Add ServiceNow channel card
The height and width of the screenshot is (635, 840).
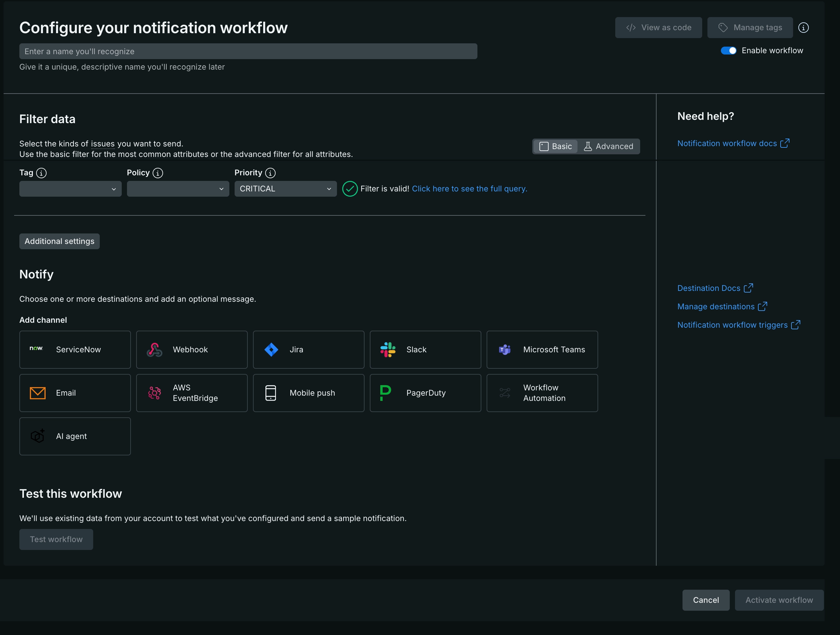pos(75,350)
